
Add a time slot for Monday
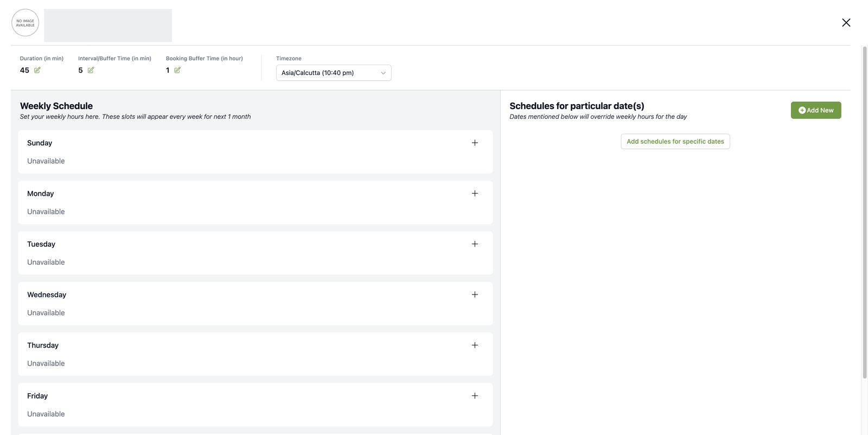[475, 193]
